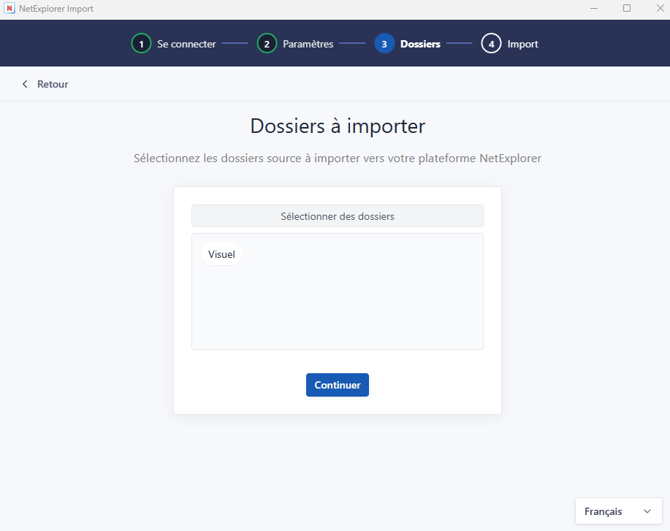This screenshot has height=531, width=670.
Task: Click the step 1 circle icon
Action: 141,44
